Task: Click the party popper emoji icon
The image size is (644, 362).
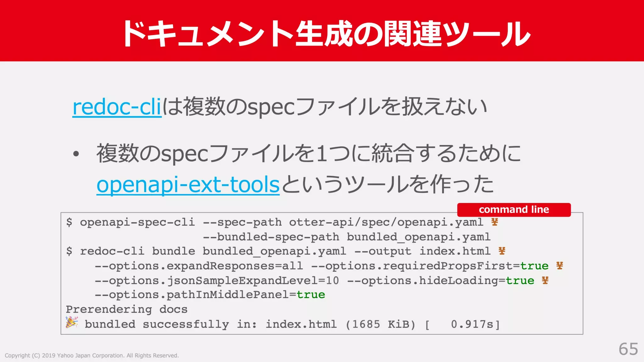Action: (x=72, y=322)
